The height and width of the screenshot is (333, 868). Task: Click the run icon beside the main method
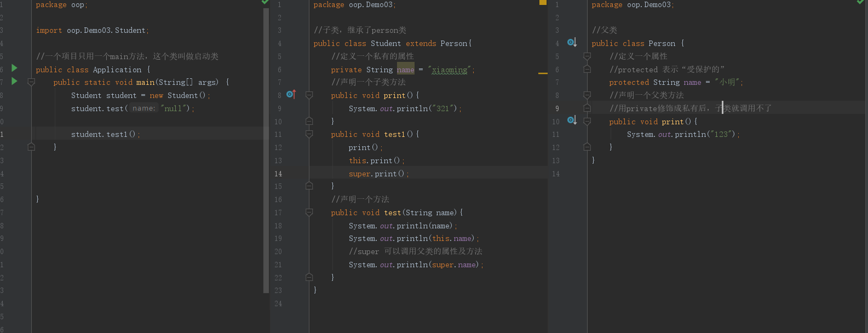(15, 82)
